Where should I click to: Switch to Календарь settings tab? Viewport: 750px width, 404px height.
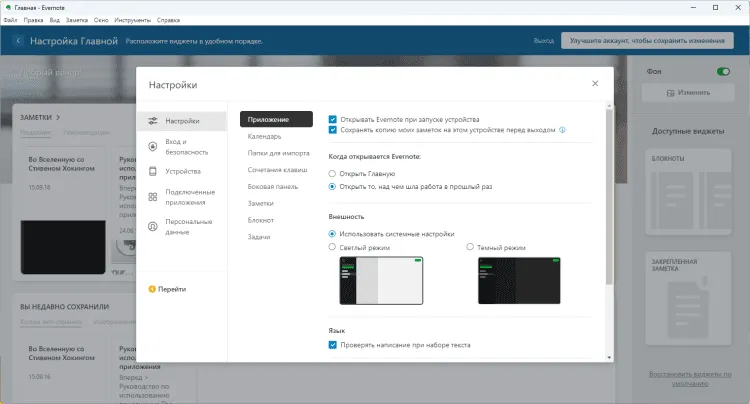(265, 136)
